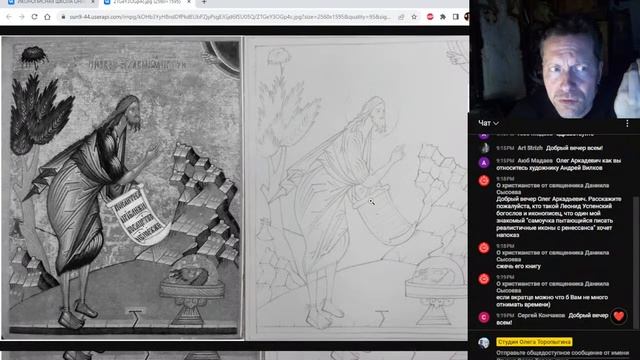
Task: Click Аюб Мадаев purple avatar
Action: [484, 162]
